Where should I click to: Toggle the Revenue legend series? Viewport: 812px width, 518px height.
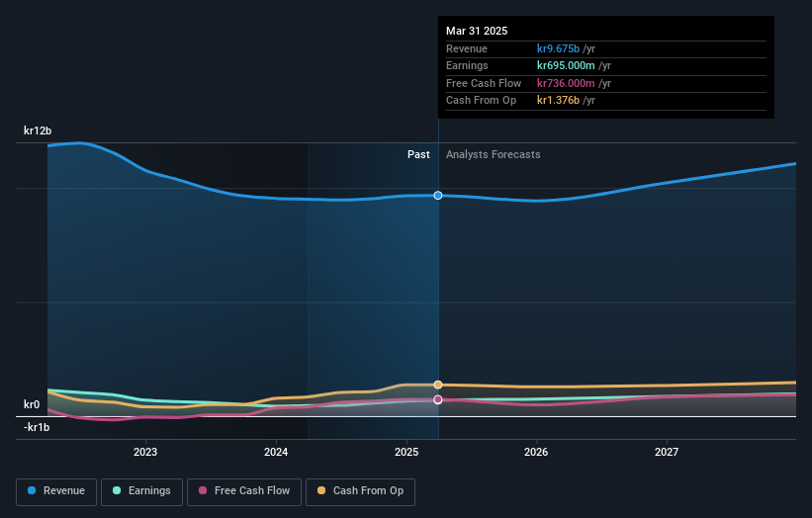[56, 491]
